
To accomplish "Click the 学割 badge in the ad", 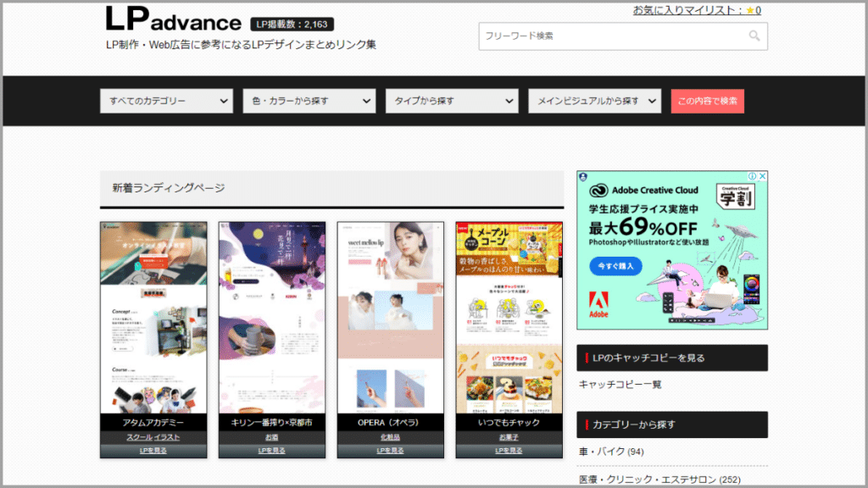I will 737,196.
